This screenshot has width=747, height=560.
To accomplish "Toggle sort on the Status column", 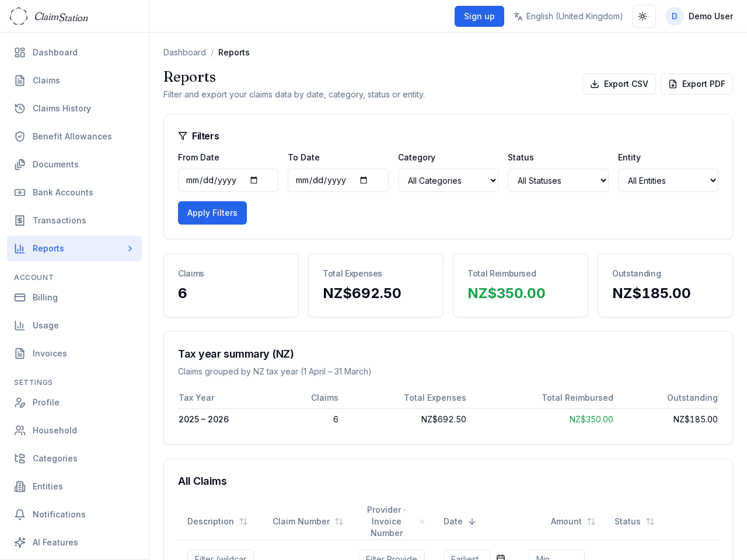I will (x=650, y=521).
